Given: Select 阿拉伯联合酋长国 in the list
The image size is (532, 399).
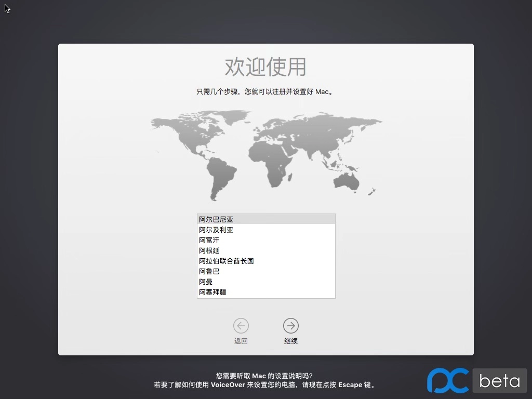Looking at the screenshot, I should coord(266,261).
